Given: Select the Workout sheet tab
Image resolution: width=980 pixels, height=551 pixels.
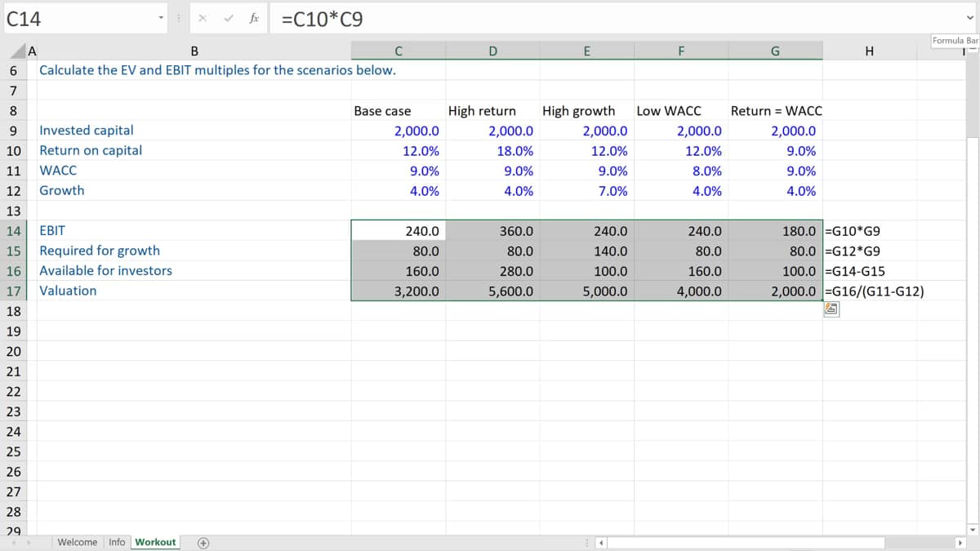Looking at the screenshot, I should [x=155, y=542].
